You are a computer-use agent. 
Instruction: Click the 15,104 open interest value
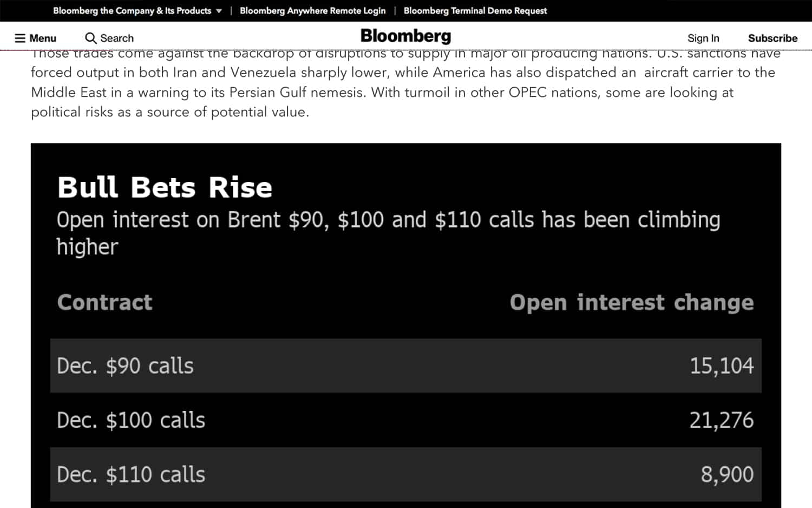coord(721,366)
